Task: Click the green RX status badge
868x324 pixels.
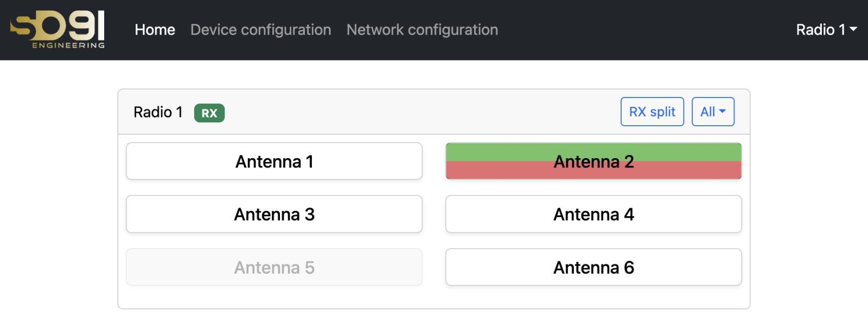Action: pos(209,113)
